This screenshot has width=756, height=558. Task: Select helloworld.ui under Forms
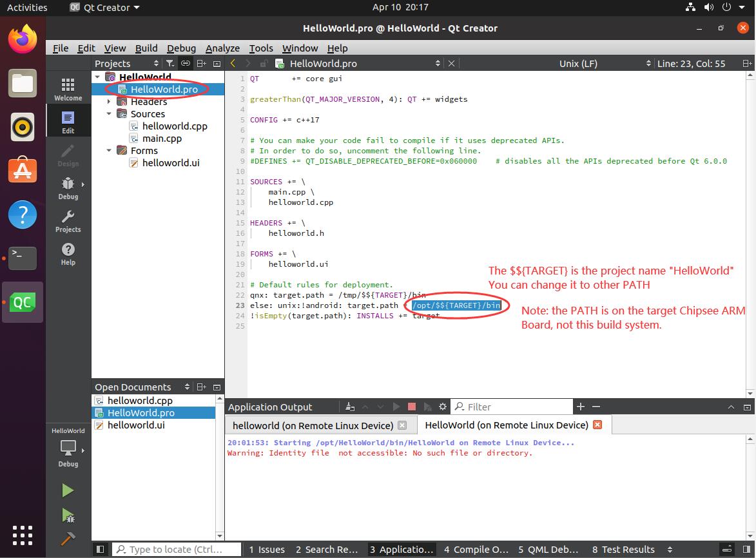point(171,163)
